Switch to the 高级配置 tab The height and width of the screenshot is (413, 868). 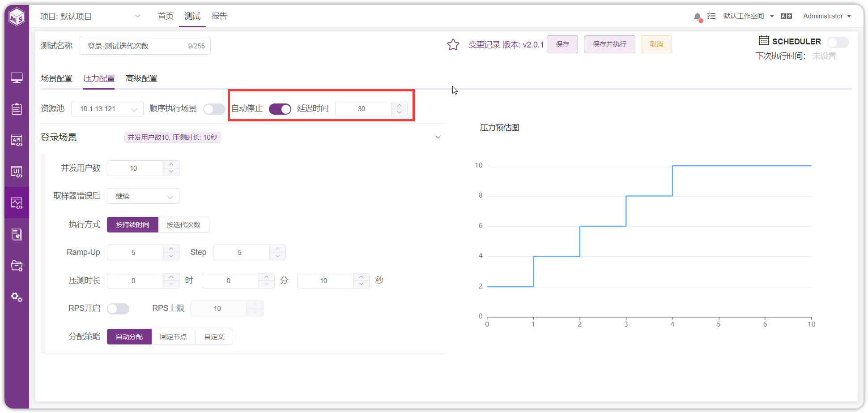click(x=141, y=78)
